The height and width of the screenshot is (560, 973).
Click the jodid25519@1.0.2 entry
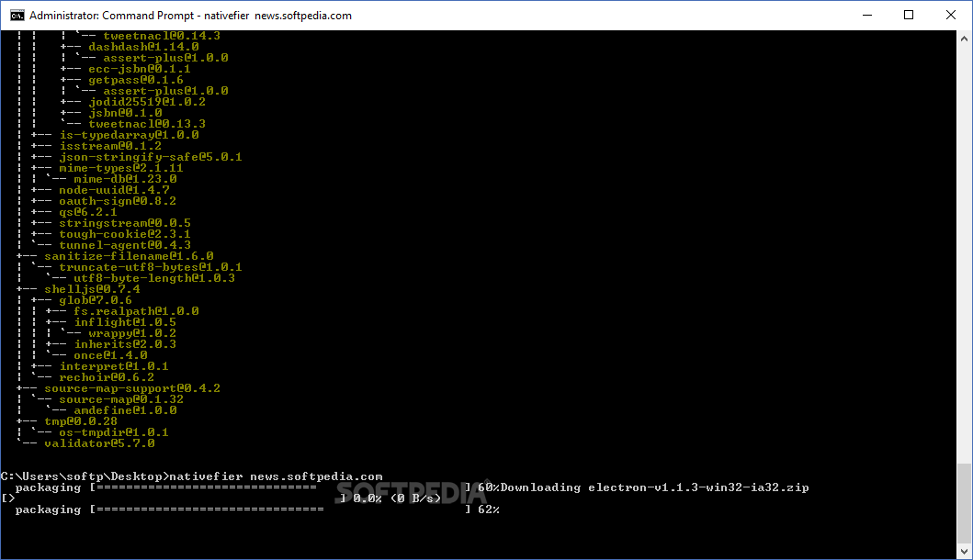147,102
